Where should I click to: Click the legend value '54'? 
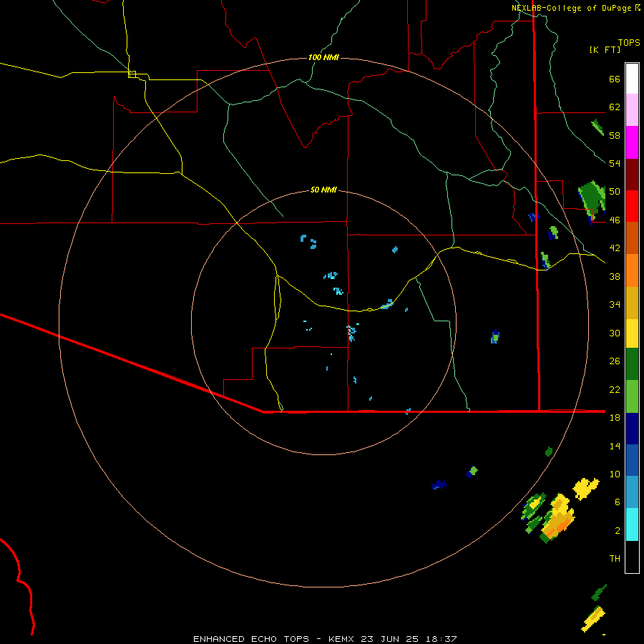click(x=615, y=163)
